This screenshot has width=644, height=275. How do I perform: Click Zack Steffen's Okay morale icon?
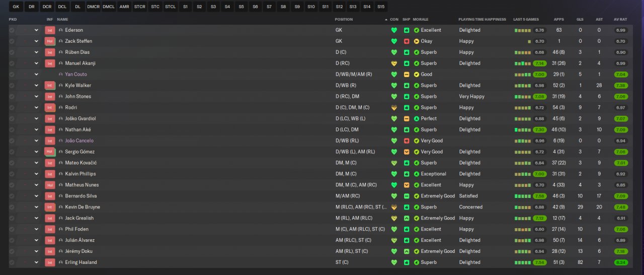[x=417, y=41]
